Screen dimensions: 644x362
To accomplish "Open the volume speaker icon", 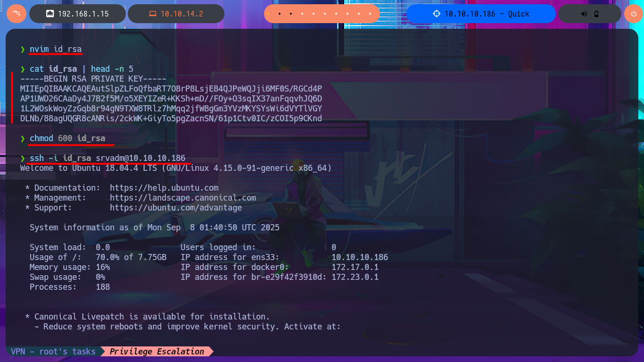I will pyautogui.click(x=584, y=14).
